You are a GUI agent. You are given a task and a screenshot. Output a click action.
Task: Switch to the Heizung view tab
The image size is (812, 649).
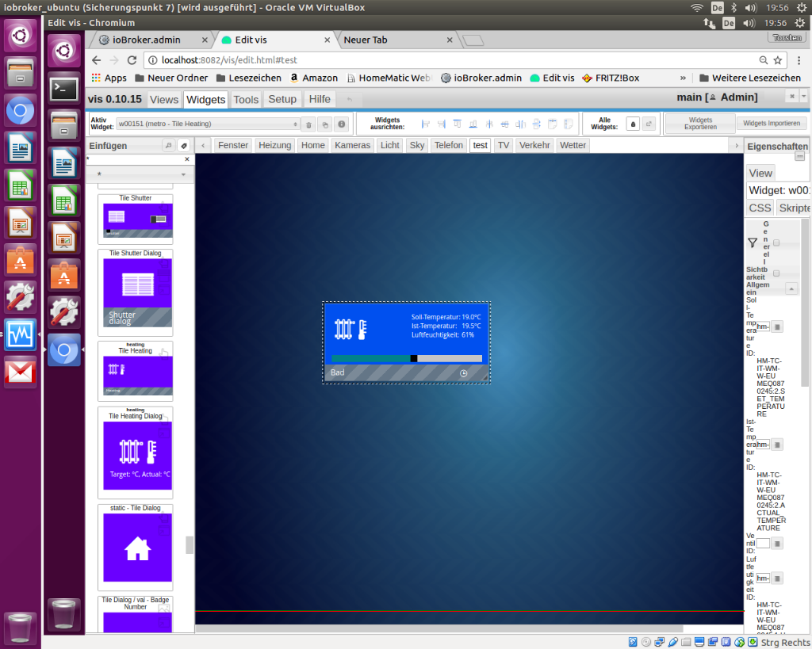point(275,145)
